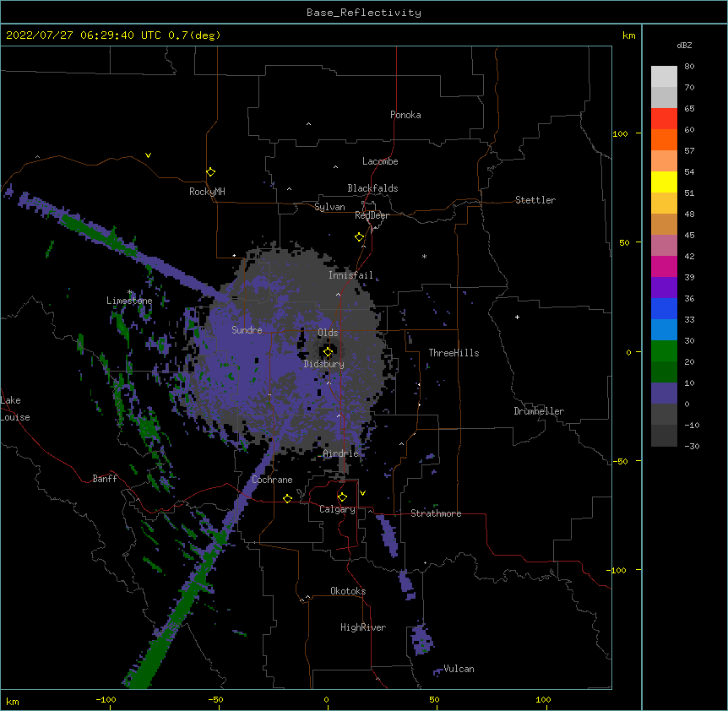Image resolution: width=728 pixels, height=711 pixels.
Task: Click the blue 36 dBZ color swatch
Action: (664, 308)
